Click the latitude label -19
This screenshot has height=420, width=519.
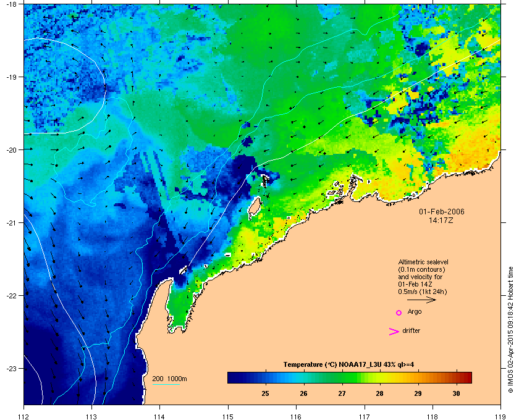pyautogui.click(x=11, y=77)
